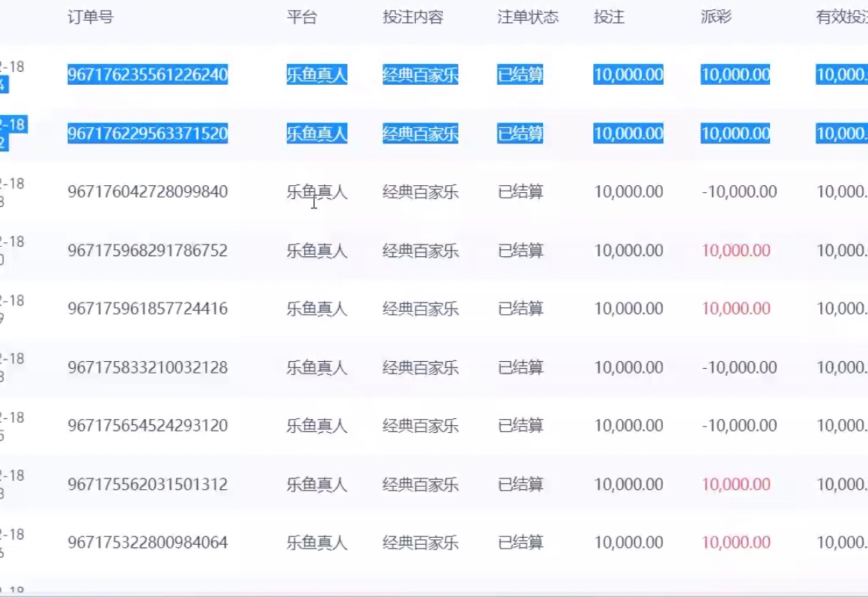The height and width of the screenshot is (598, 868).
Task: Click the 投注内容 column header
Action: tap(413, 17)
